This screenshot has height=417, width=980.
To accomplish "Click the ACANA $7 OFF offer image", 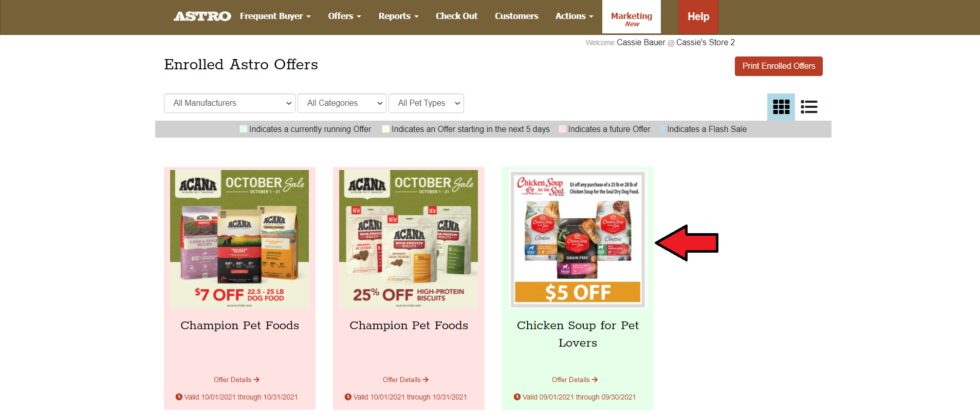I will click(239, 239).
